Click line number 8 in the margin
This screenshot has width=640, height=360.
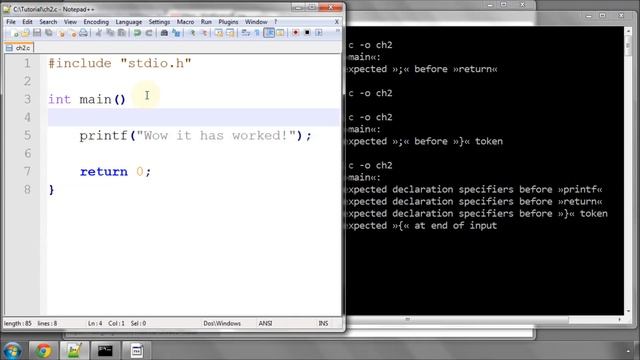tap(27, 189)
